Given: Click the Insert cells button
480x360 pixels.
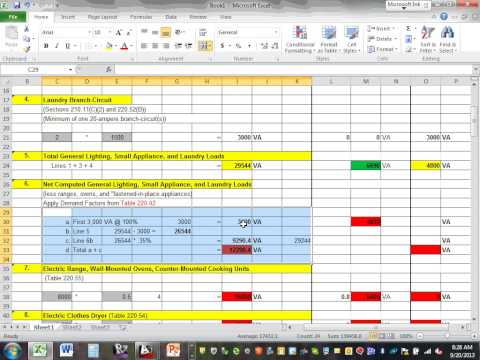Looking at the screenshot, I should click(x=381, y=29).
